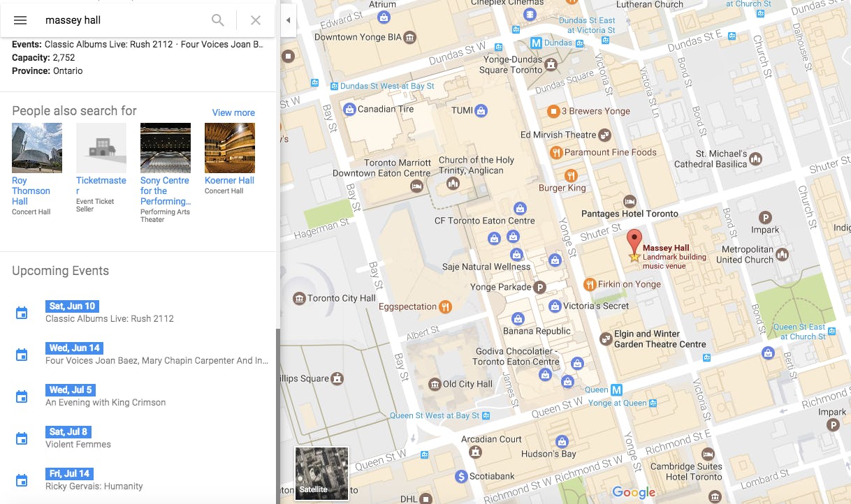Clear the search using the X icon
The image size is (851, 504).
coord(254,20)
